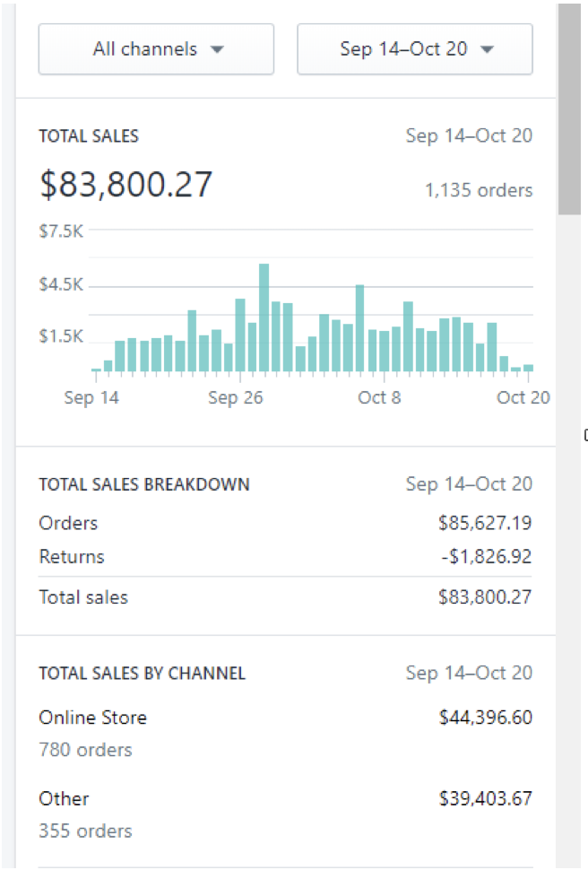Select the Returns row in sales breakdown

tap(72, 557)
